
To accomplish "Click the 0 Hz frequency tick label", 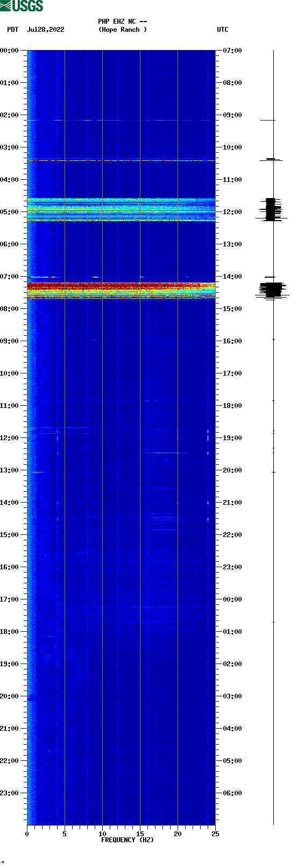I will (x=27, y=834).
